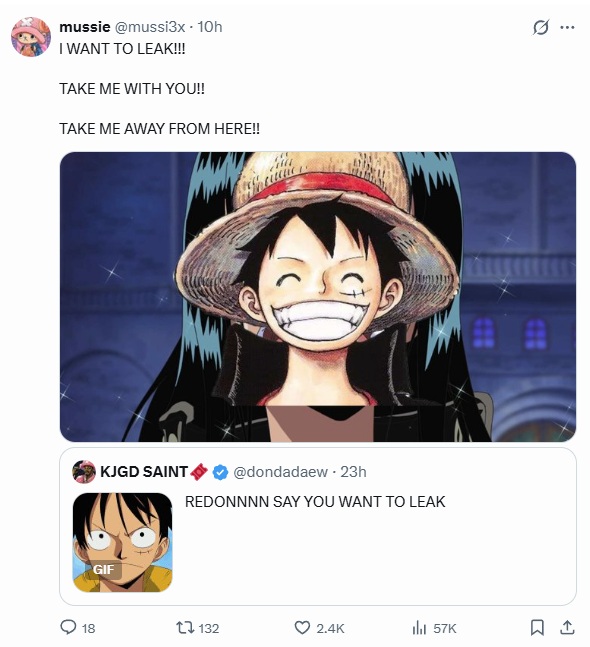Click the red ticket emoji badge
The image size is (590, 647).
[x=199, y=472]
